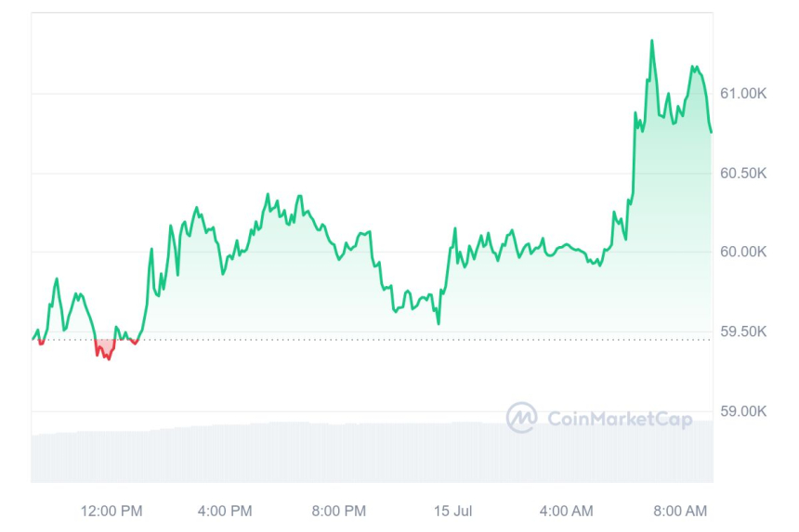Viewport: 799px width, 532px height.
Task: Click the 4:00 AM time axis label
Action: 567,511
